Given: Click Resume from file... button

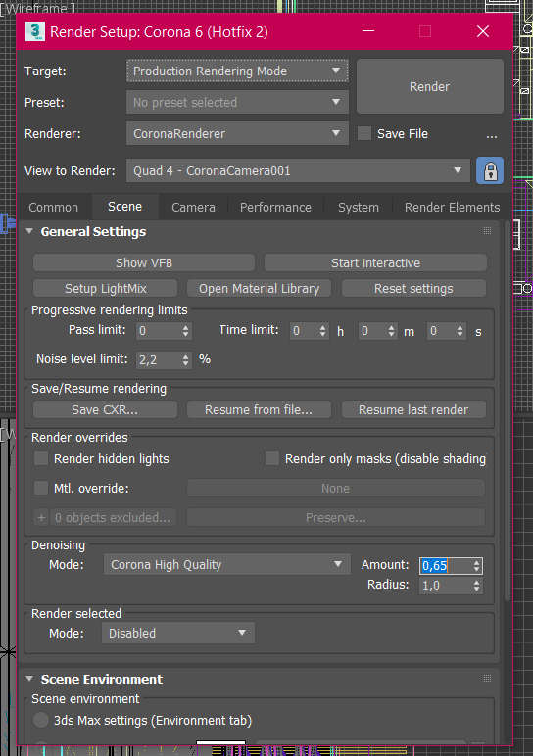Looking at the screenshot, I should pos(259,409).
